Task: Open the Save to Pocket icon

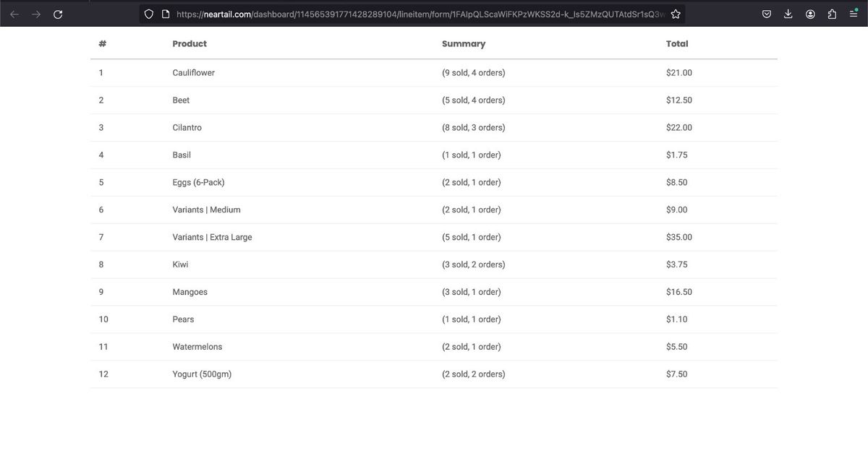Action: [x=766, y=14]
